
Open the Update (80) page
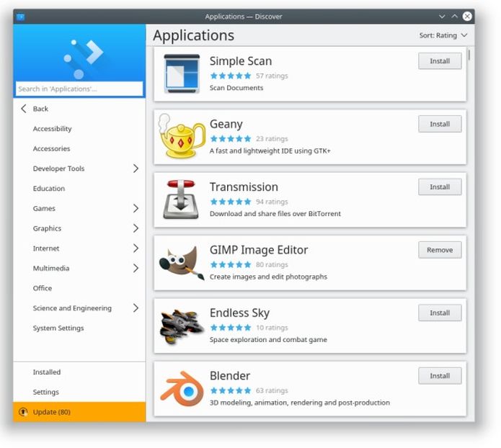tap(79, 412)
